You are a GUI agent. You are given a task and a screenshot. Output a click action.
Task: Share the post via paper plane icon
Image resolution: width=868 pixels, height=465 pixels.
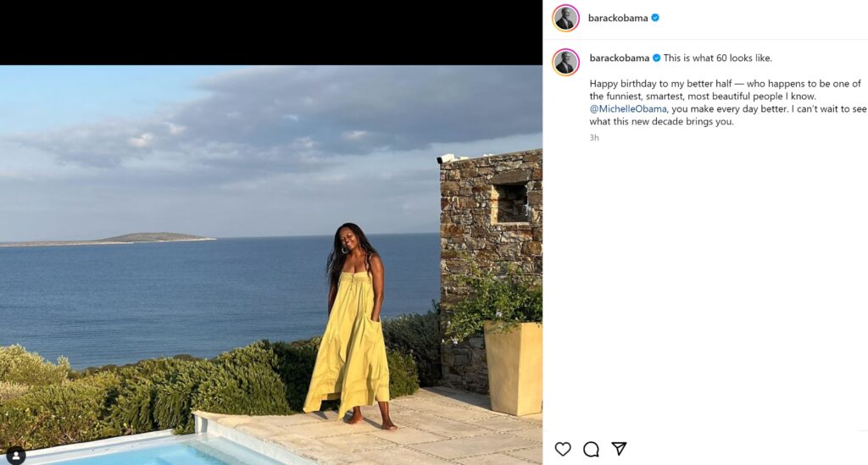click(619, 449)
